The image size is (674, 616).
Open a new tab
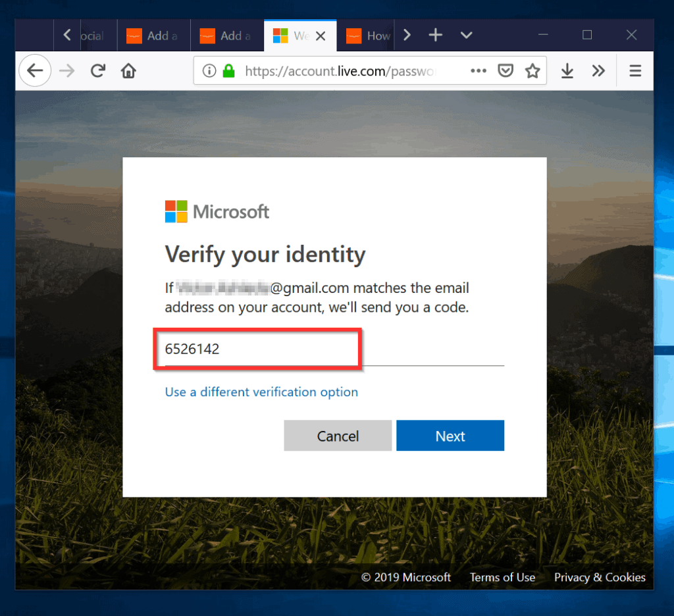(x=436, y=35)
